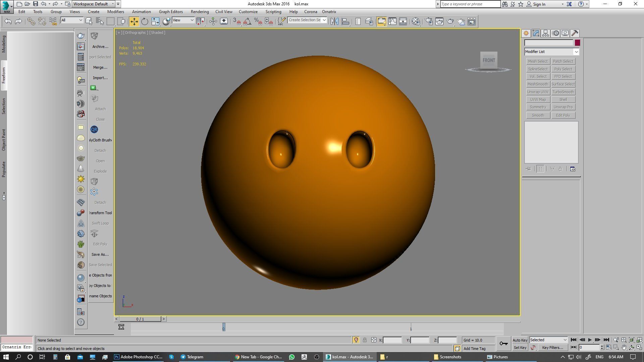The height and width of the screenshot is (362, 644).
Task: Toggle Auto Key mode
Action: 520,340
